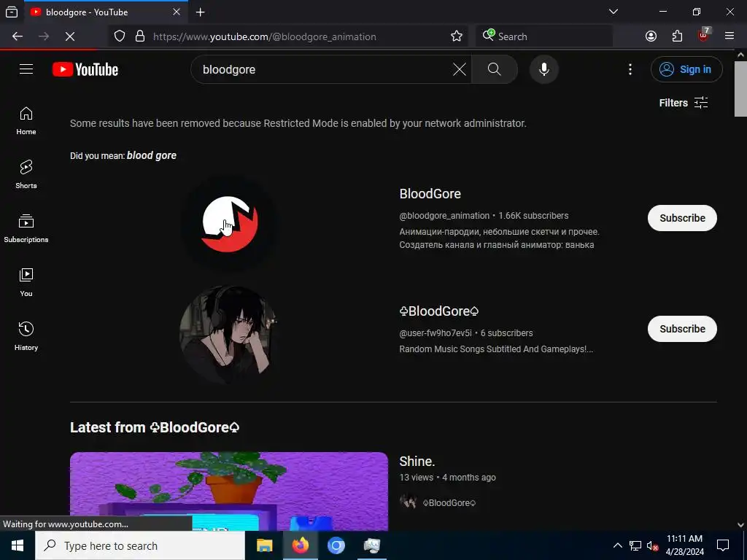Go to Home in the sidebar

[x=26, y=121]
